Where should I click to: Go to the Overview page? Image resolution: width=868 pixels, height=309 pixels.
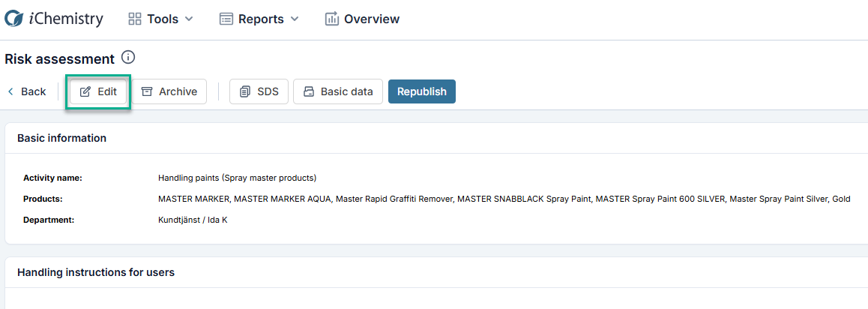362,19
